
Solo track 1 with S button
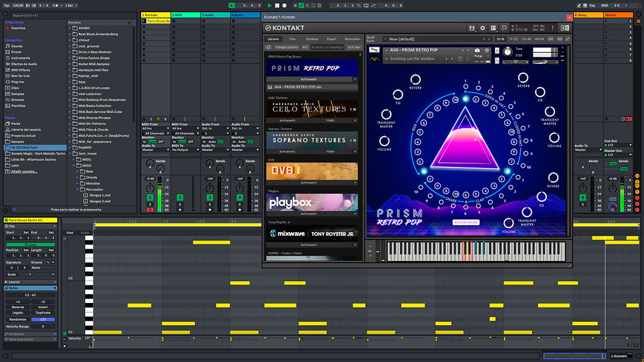(150, 204)
